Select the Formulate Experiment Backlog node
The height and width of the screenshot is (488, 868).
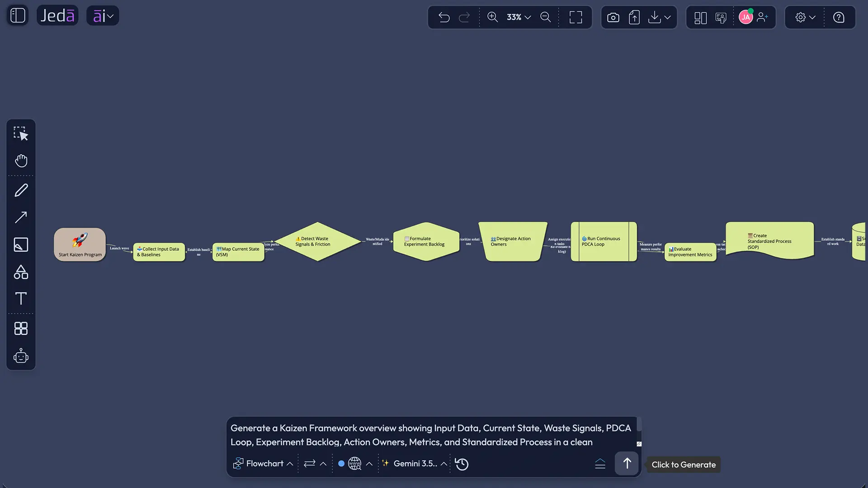pyautogui.click(x=426, y=241)
